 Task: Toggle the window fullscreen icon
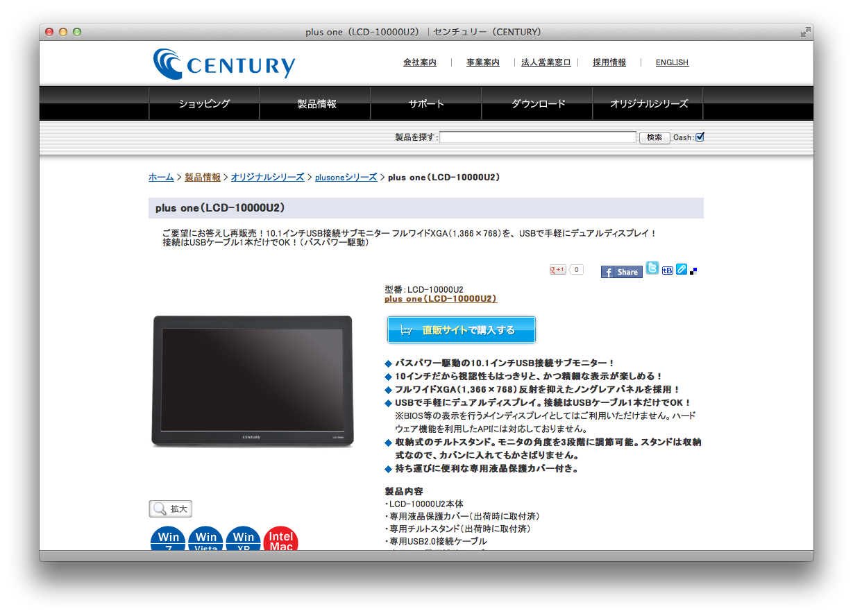point(805,32)
